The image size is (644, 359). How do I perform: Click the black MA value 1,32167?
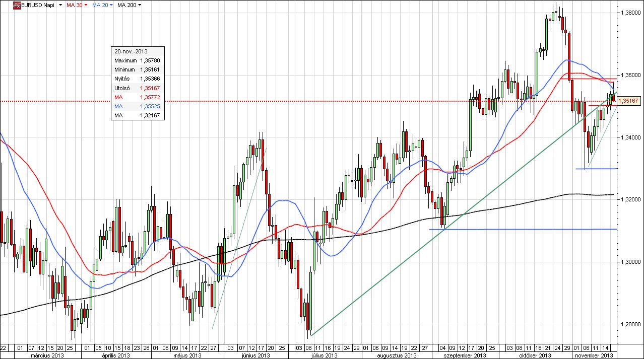[150, 115]
